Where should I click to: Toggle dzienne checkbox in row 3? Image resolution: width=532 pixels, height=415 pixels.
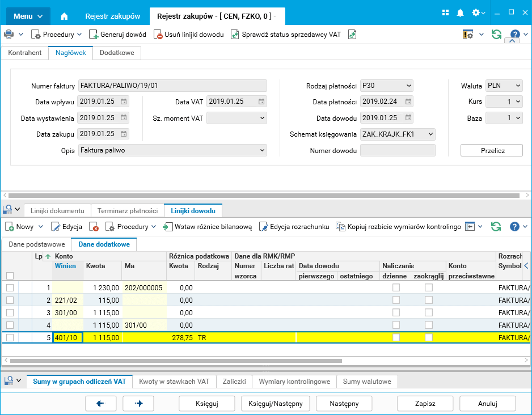coord(396,313)
